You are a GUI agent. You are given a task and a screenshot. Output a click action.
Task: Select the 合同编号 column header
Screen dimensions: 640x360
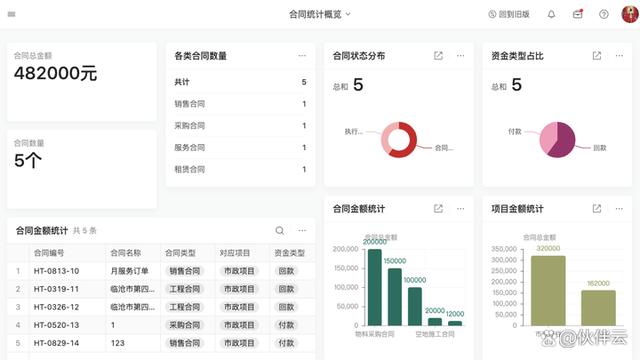pyautogui.click(x=49, y=253)
